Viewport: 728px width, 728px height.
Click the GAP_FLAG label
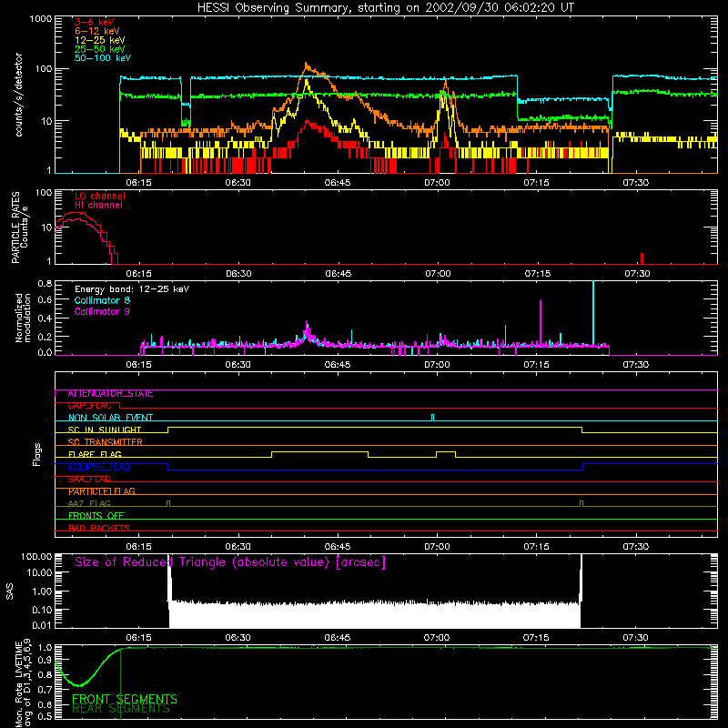click(x=89, y=406)
